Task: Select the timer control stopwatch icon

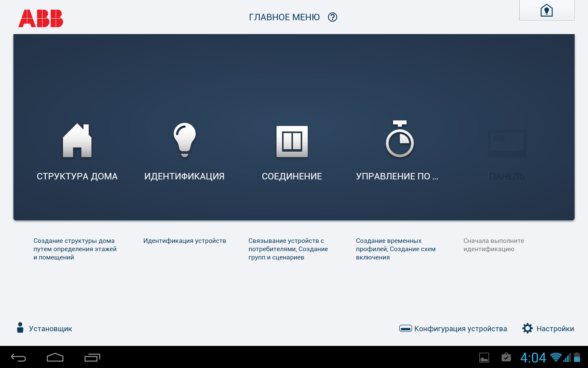Action: pyautogui.click(x=400, y=139)
